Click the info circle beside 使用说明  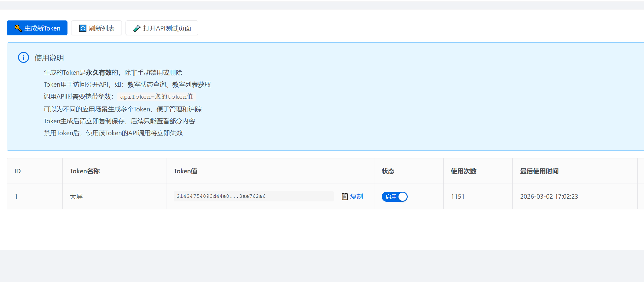pos(24,57)
